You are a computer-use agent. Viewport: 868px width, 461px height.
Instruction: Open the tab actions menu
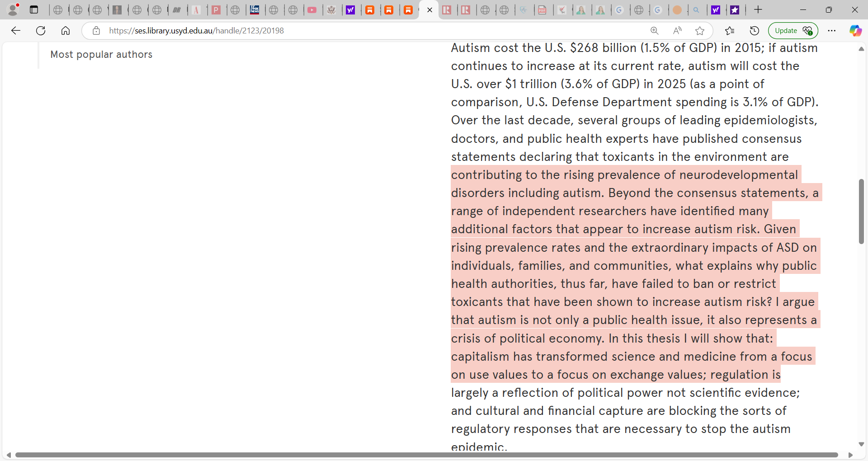click(34, 9)
